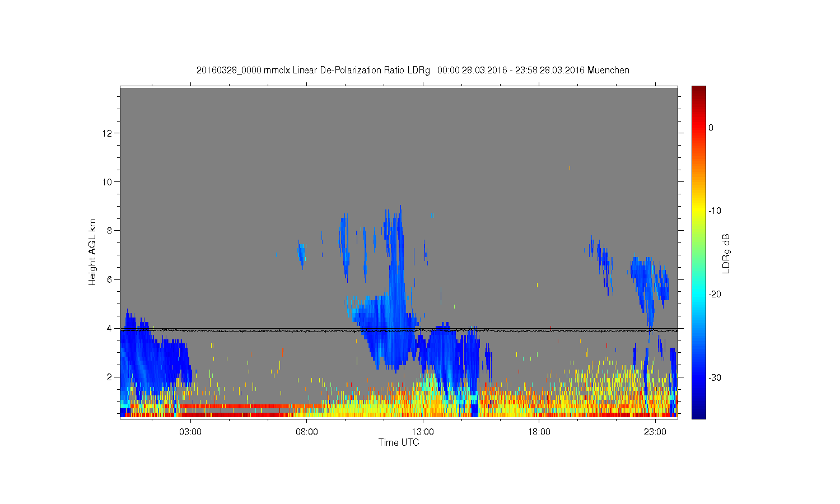840x504 pixels.
Task: Click the black horizontal line at 4 km
Action: (399, 329)
